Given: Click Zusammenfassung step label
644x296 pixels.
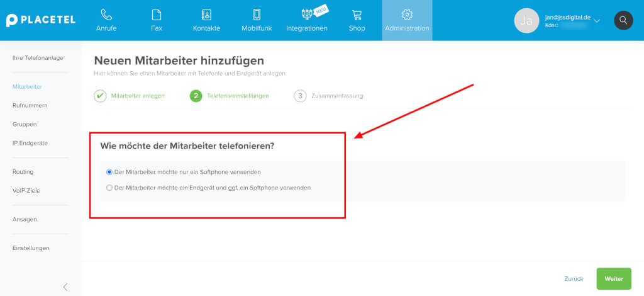Looking at the screenshot, I should tap(337, 96).
